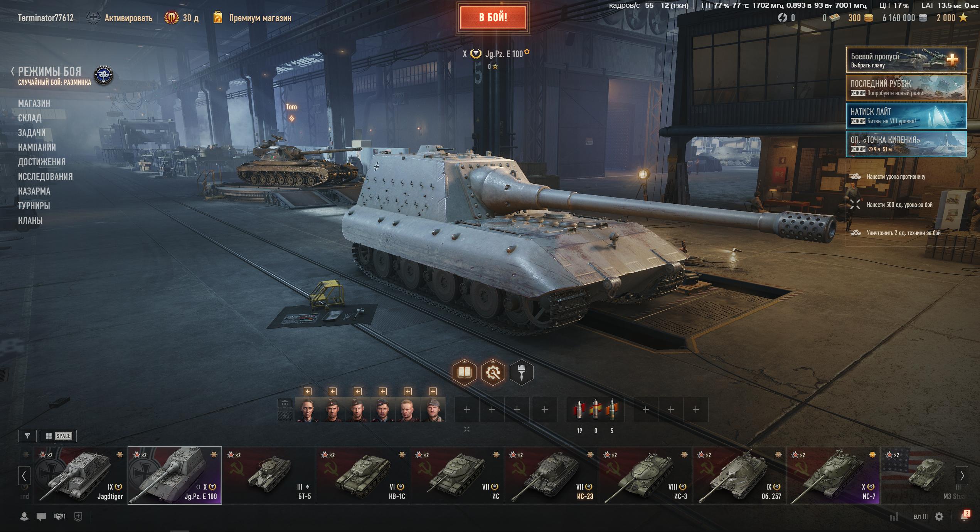This screenshot has width=980, height=532.
Task: Toggle the crew retraining striped icon
Action: (285, 416)
